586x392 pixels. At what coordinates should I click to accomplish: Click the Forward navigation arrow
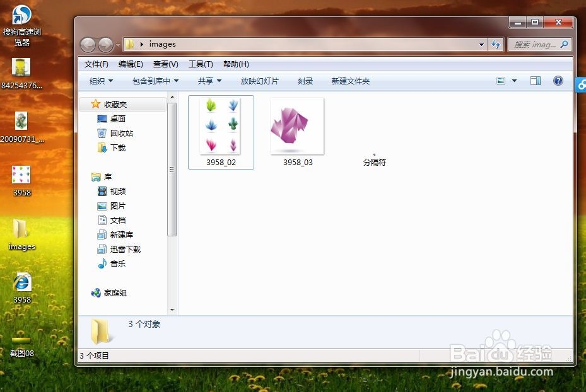pyautogui.click(x=105, y=45)
